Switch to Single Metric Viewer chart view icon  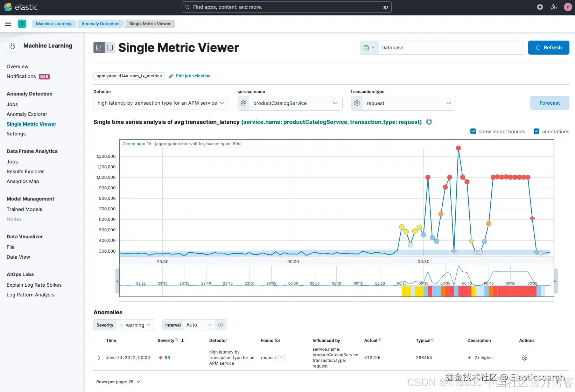[x=99, y=48]
